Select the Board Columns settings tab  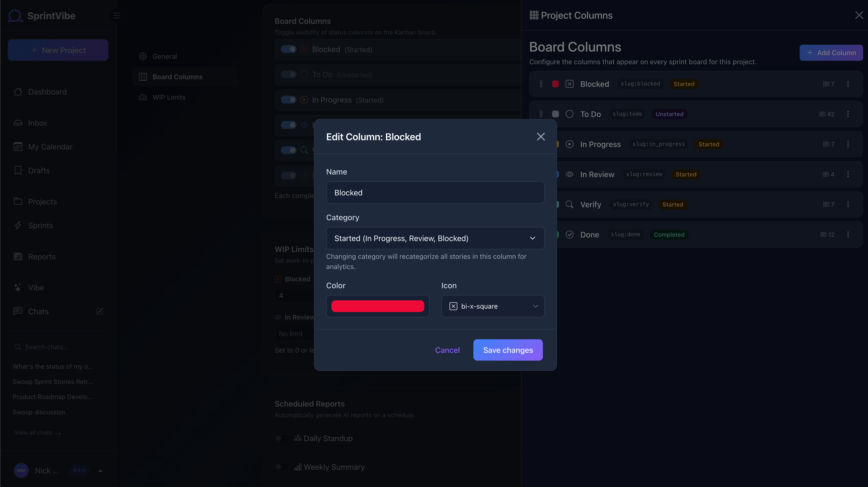point(186,77)
